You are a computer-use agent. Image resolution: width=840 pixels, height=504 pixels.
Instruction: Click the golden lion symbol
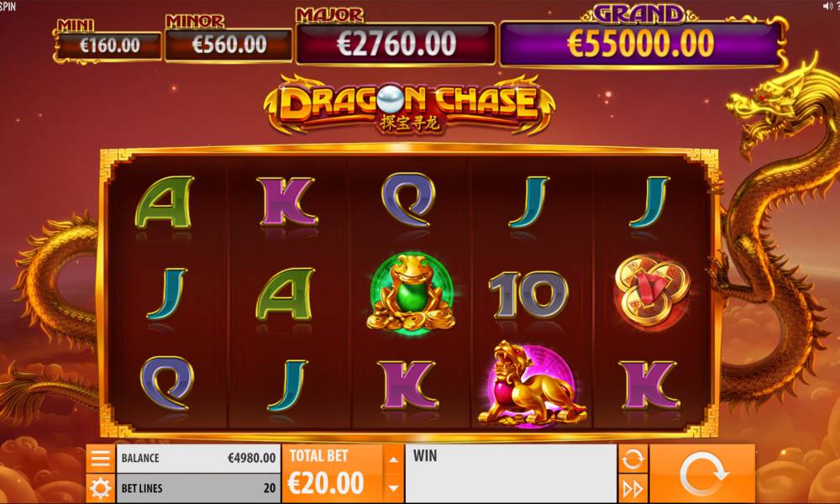pos(532,385)
